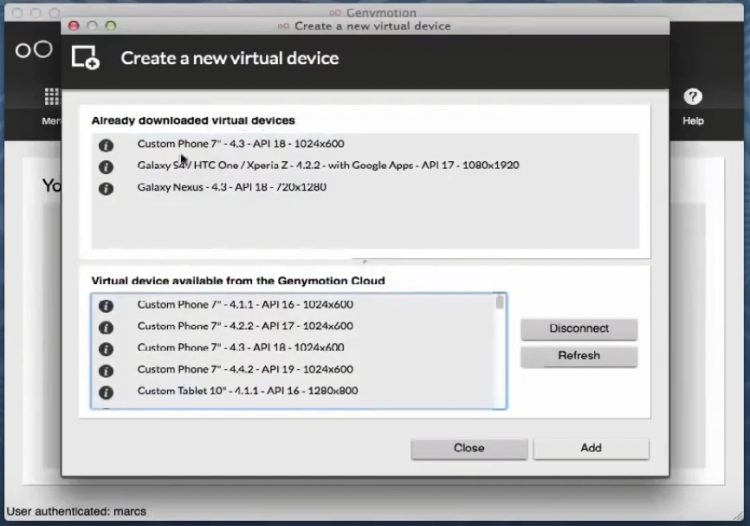
Task: Click info icon for Custom Tablet 10" 4.1.1
Action: (105, 392)
